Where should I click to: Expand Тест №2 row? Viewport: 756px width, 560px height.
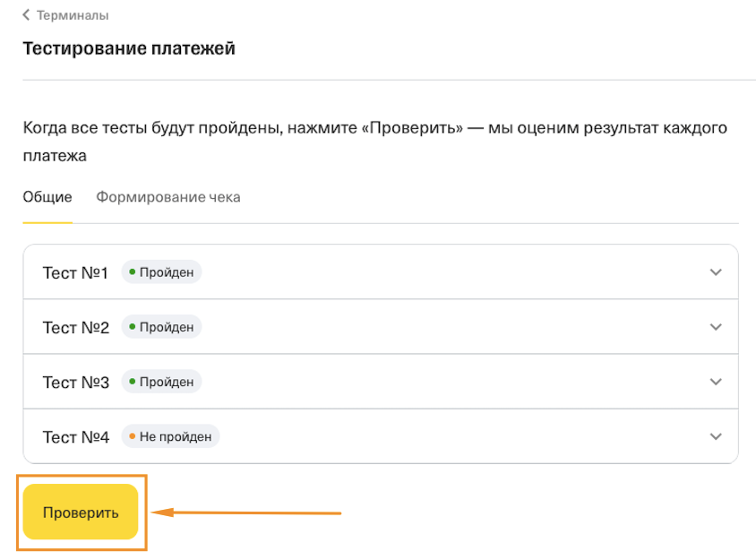point(715,326)
